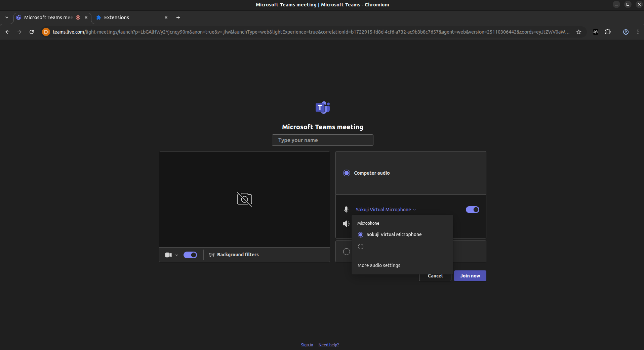Select the Computer audio radio button
The width and height of the screenshot is (644, 350).
tap(347, 173)
